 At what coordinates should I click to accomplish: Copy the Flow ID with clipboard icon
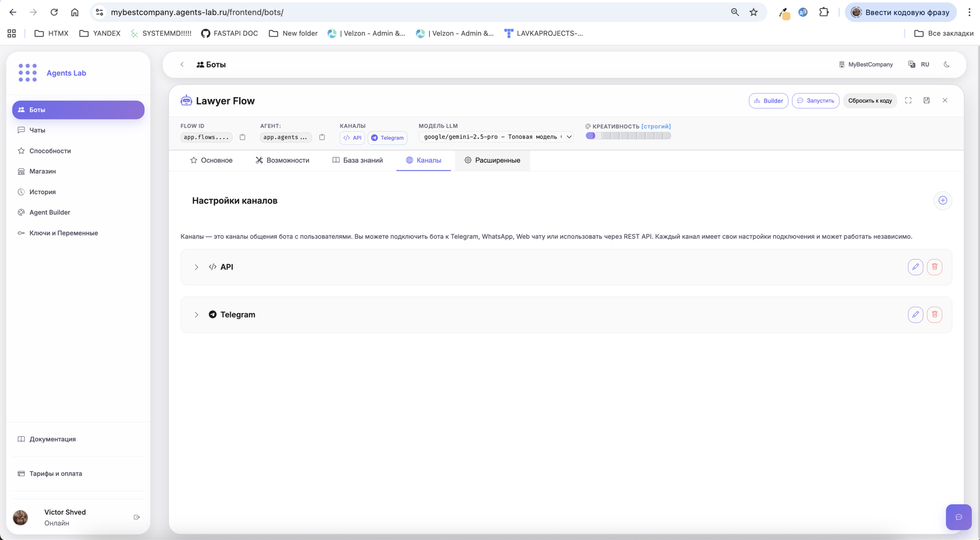tap(242, 137)
